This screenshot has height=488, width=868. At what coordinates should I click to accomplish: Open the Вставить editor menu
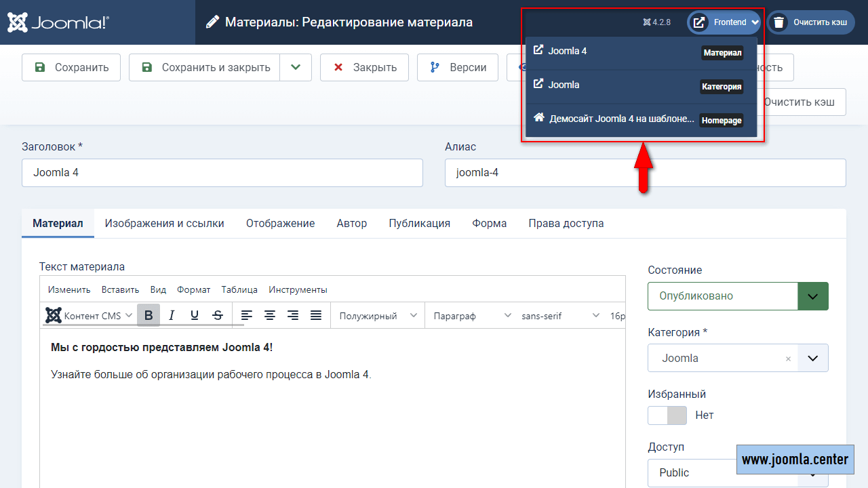[x=120, y=289]
